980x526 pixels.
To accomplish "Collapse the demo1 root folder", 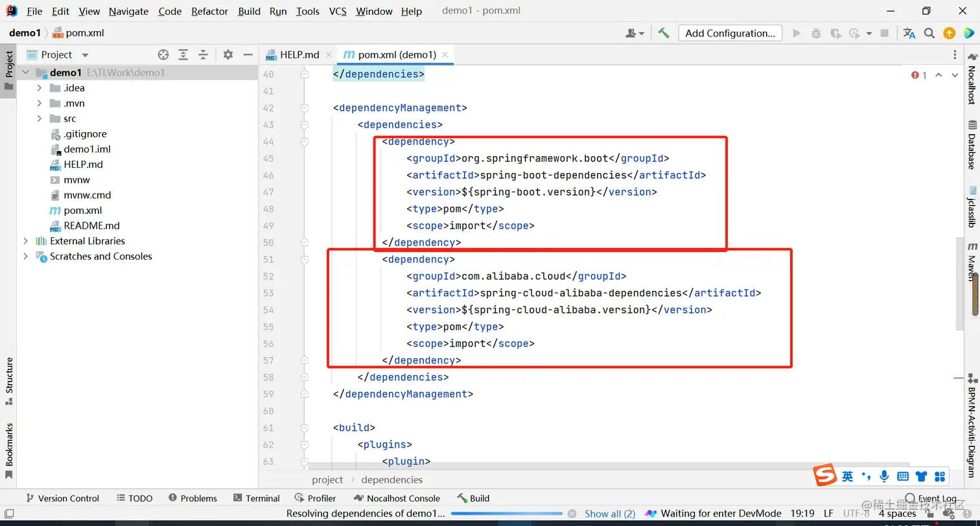I will pos(26,73).
